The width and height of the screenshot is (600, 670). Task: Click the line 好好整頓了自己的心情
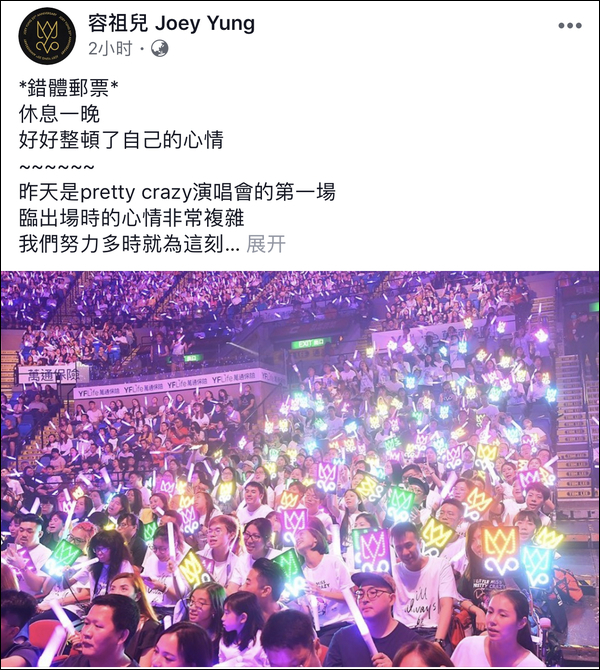click(121, 140)
